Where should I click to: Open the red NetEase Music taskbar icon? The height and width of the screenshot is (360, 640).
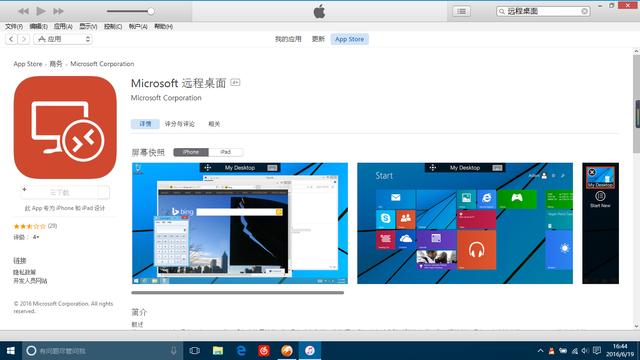(x=264, y=351)
